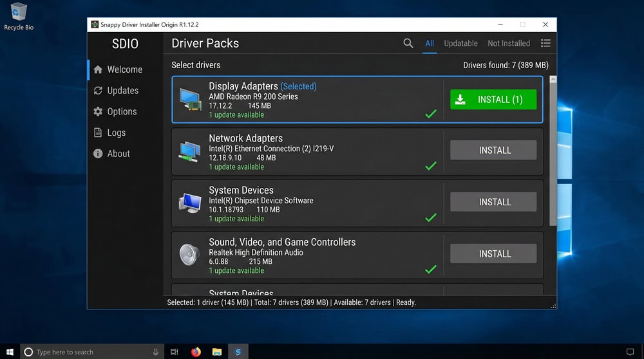Install the Intel Chipset Device Software
The height and width of the screenshot is (359, 644).
493,202
